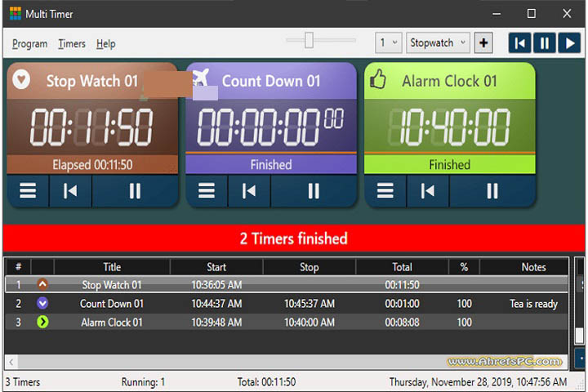Click the thumbs-up icon on Alarm Clock 01

[x=377, y=79]
